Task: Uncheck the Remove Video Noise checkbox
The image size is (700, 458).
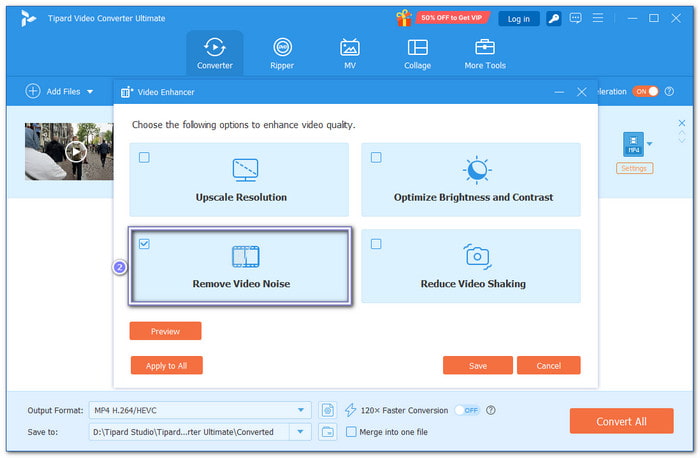Action: pos(144,244)
